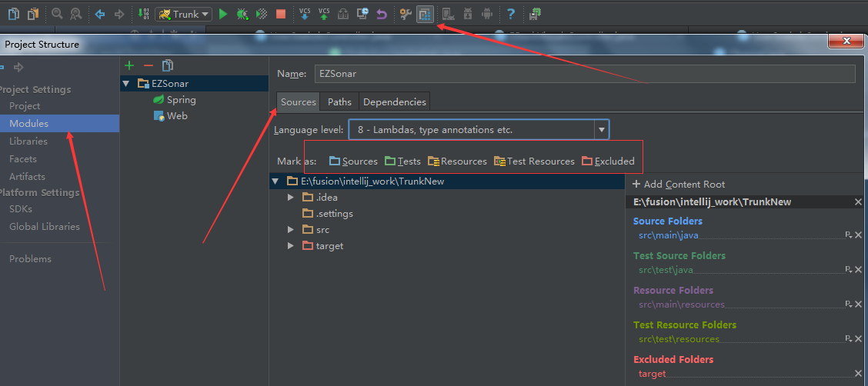Screen dimensions: 868x386
Task: Unmark src\test\java test source folder
Action: 859,269
